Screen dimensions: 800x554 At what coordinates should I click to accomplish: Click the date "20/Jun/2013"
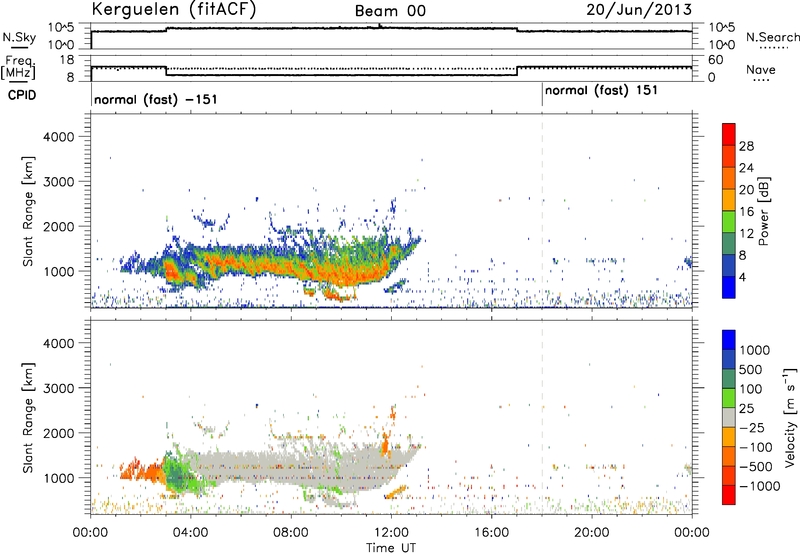[639, 10]
